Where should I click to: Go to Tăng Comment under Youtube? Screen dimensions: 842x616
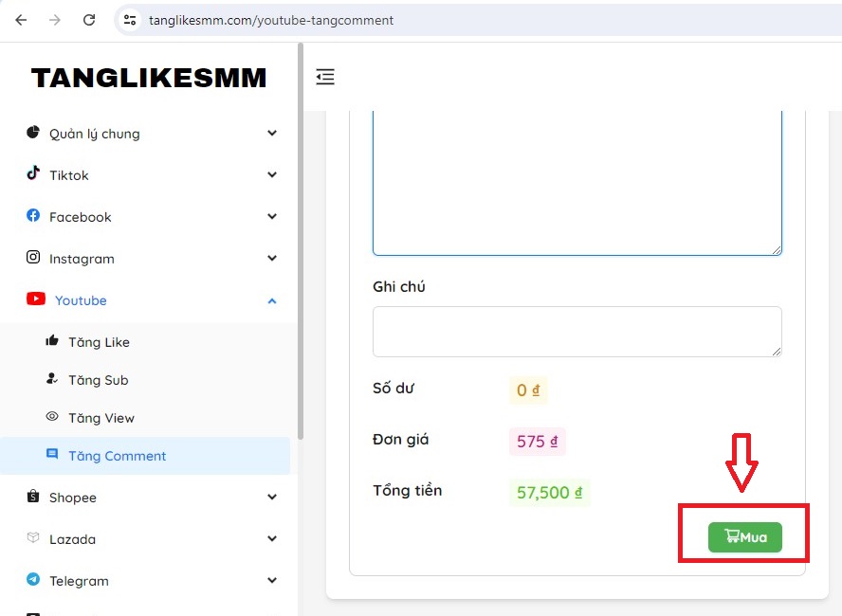point(145,456)
